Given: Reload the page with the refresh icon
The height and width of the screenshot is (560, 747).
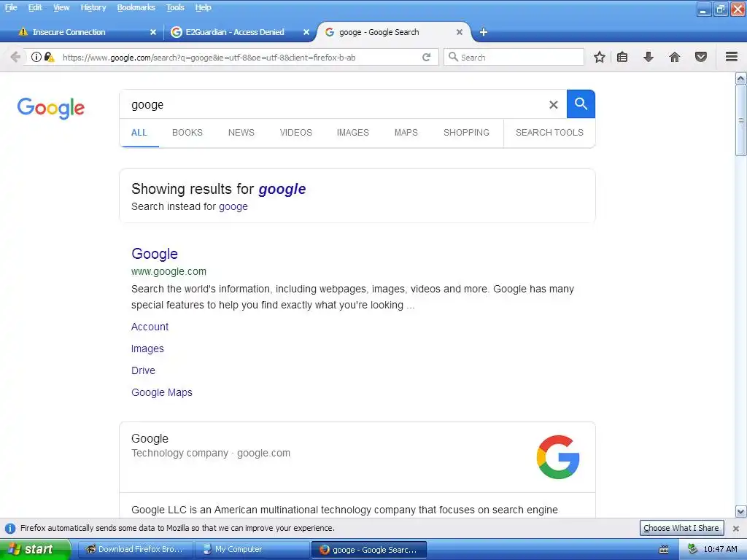Looking at the screenshot, I should point(426,57).
